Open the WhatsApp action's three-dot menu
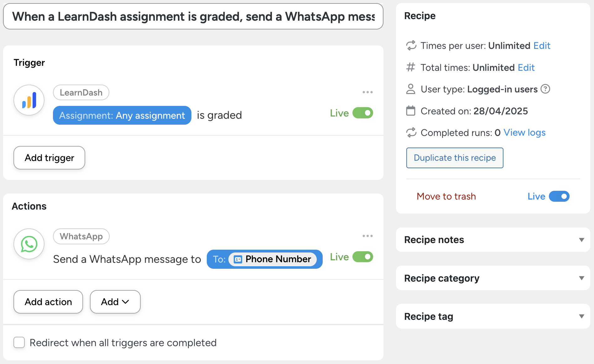The image size is (594, 364). pos(367,236)
